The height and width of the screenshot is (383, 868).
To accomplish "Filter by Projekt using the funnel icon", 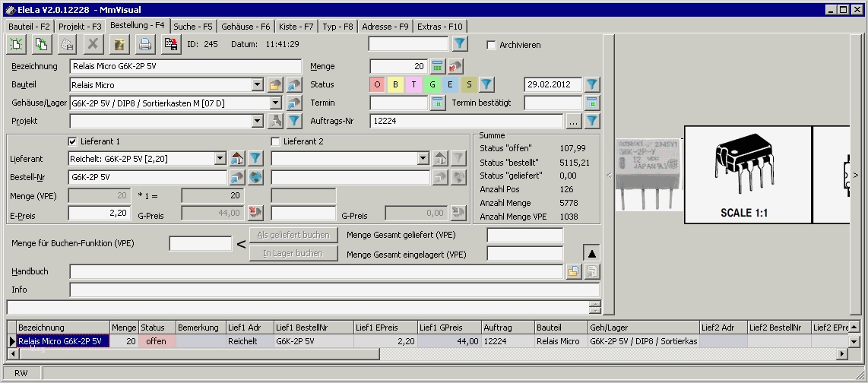I will [294, 121].
